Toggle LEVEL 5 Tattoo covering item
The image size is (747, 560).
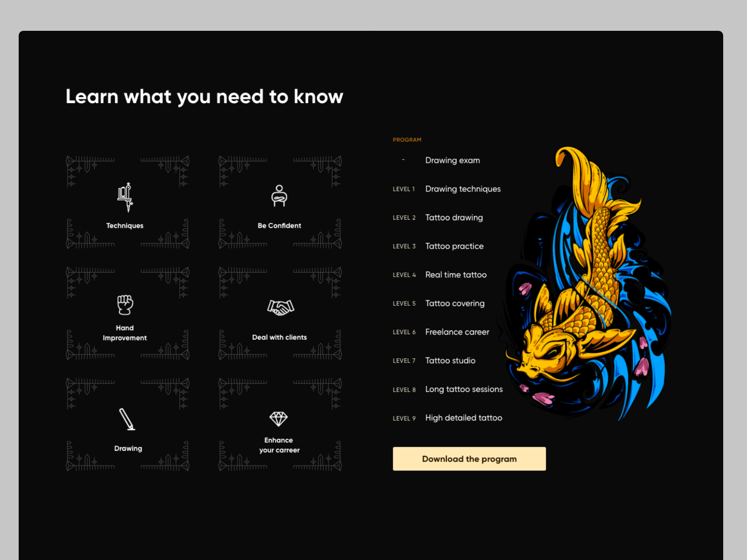pyautogui.click(x=455, y=303)
